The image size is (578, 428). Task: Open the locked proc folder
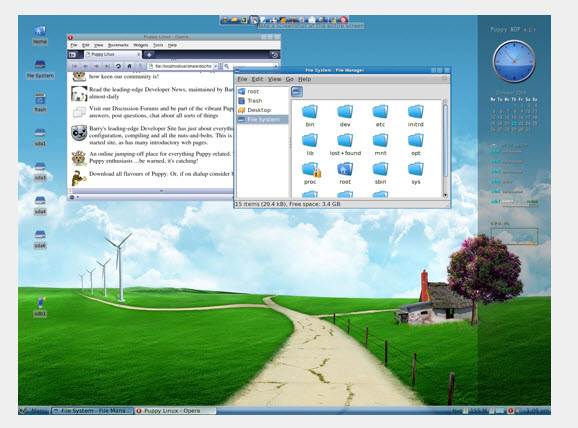coord(310,173)
